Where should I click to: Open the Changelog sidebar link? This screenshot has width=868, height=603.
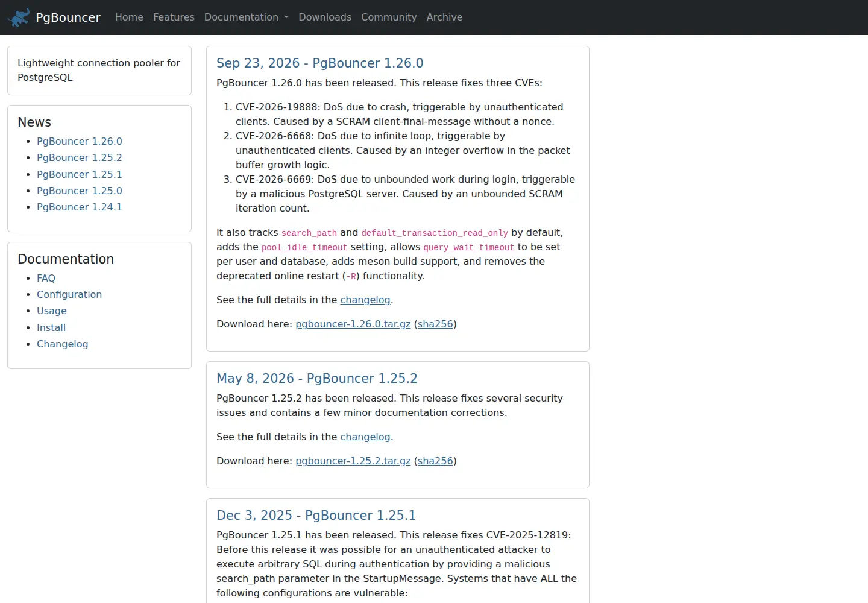click(63, 344)
